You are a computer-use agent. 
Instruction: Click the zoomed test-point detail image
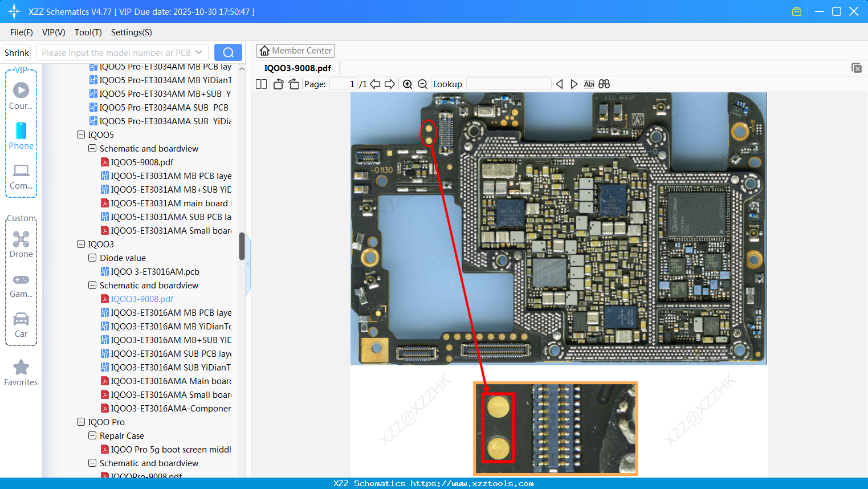click(x=556, y=429)
